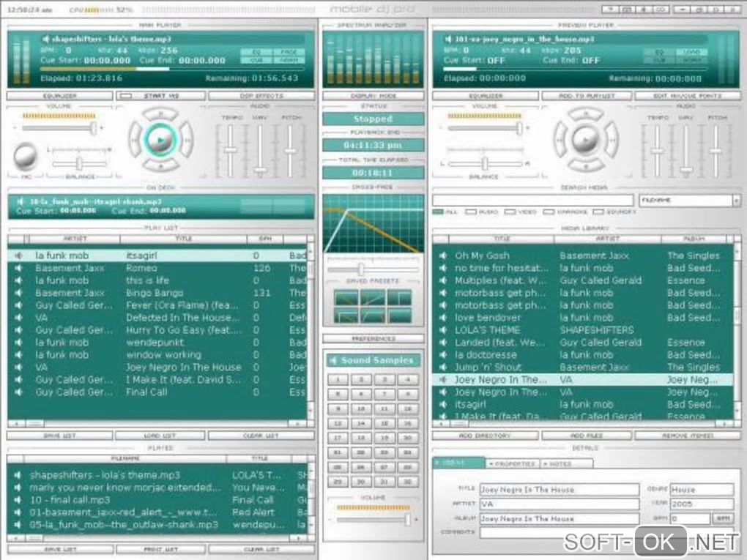
Task: Skip back using main player rewind button
Action: pyautogui.click(x=135, y=141)
